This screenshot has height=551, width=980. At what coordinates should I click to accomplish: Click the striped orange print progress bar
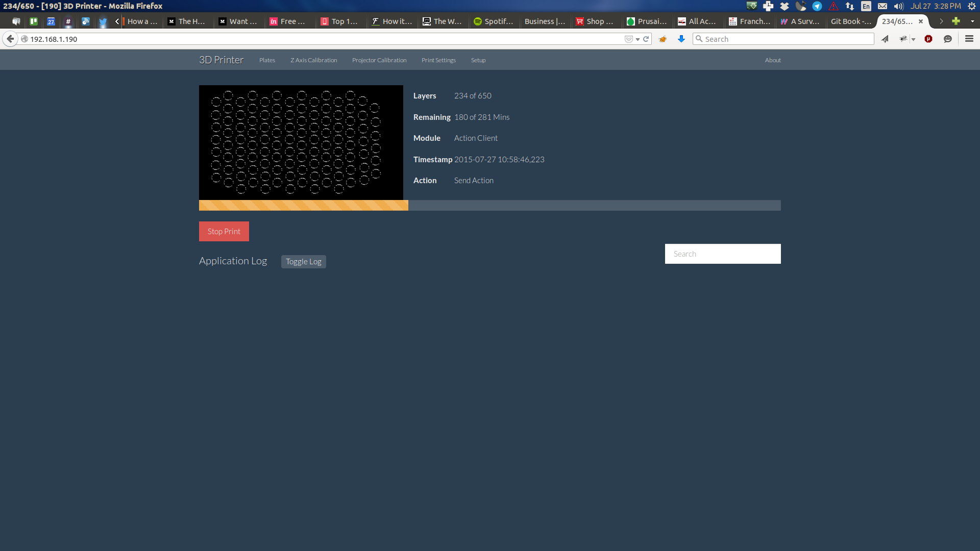303,205
